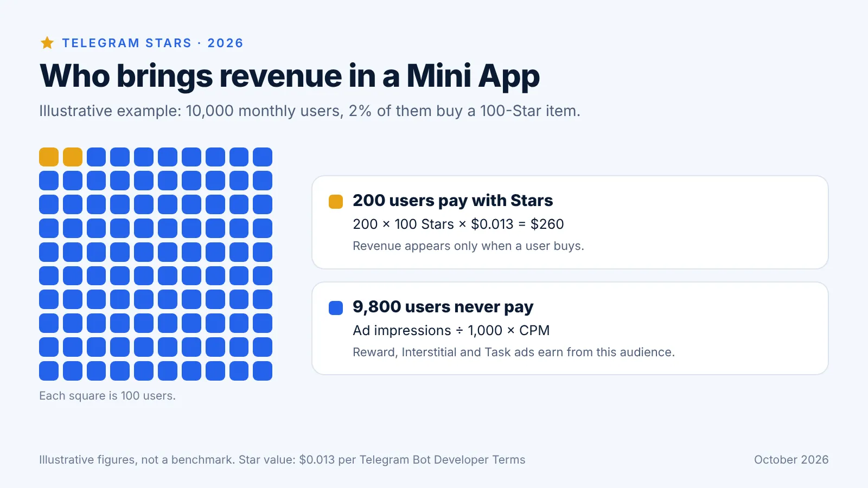Click the formula '200 × 100 Stars × $0.013 = $260'
This screenshot has width=868, height=488.
(x=458, y=224)
